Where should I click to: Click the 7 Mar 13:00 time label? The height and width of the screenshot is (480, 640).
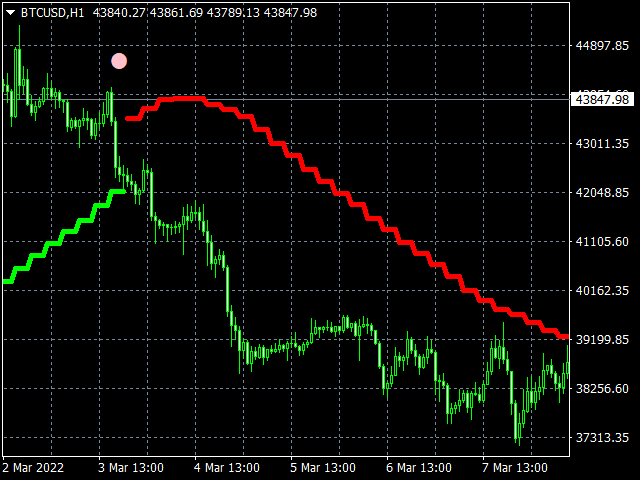click(515, 467)
